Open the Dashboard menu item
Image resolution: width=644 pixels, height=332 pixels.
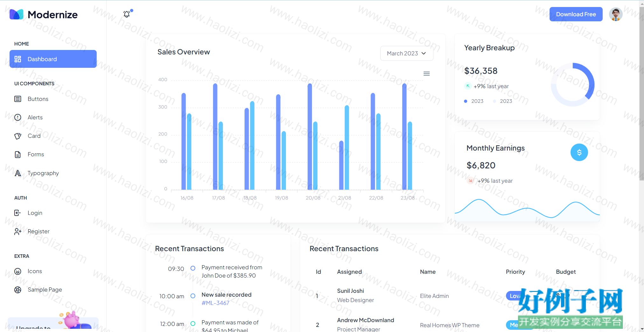(53, 59)
